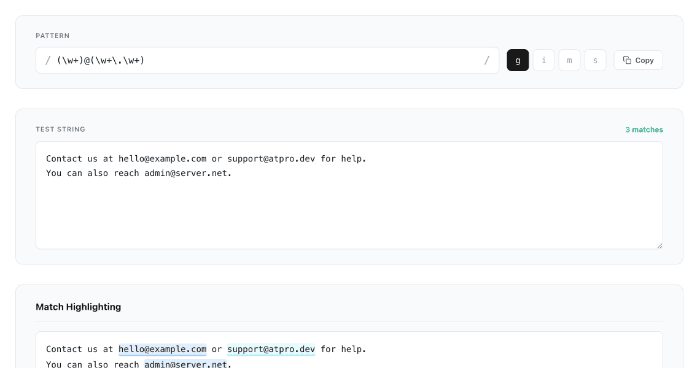Click highlighted match hello@example.com
This screenshot has width=700, height=368.
162,349
